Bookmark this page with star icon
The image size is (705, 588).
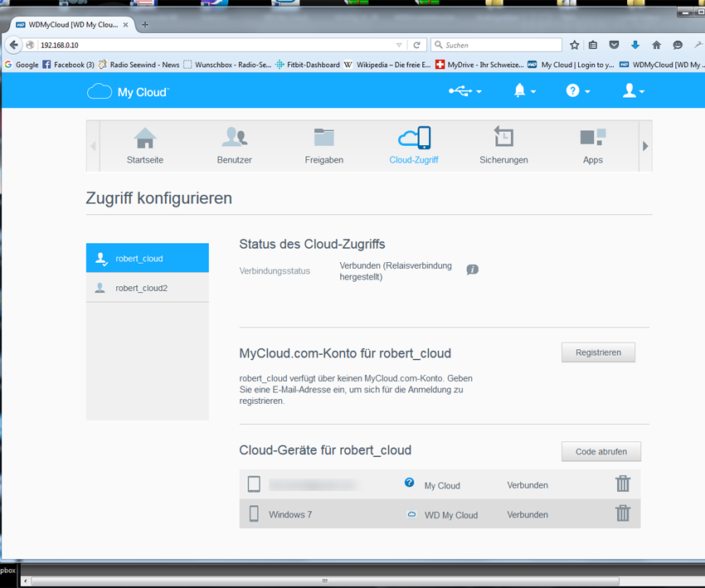coord(574,45)
